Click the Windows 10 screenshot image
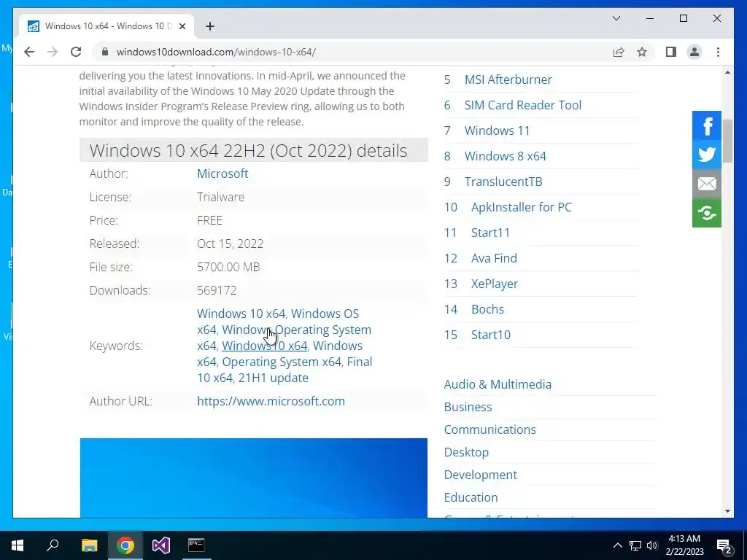The height and width of the screenshot is (560, 747). [253, 478]
